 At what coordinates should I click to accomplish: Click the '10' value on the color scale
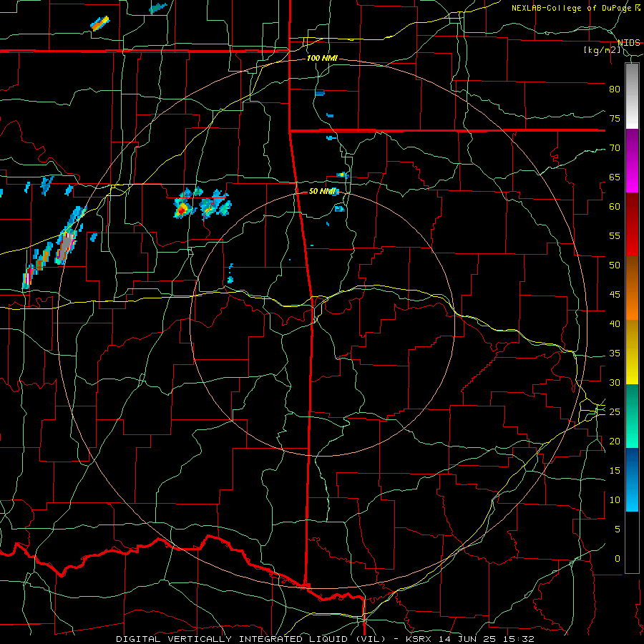[615, 500]
